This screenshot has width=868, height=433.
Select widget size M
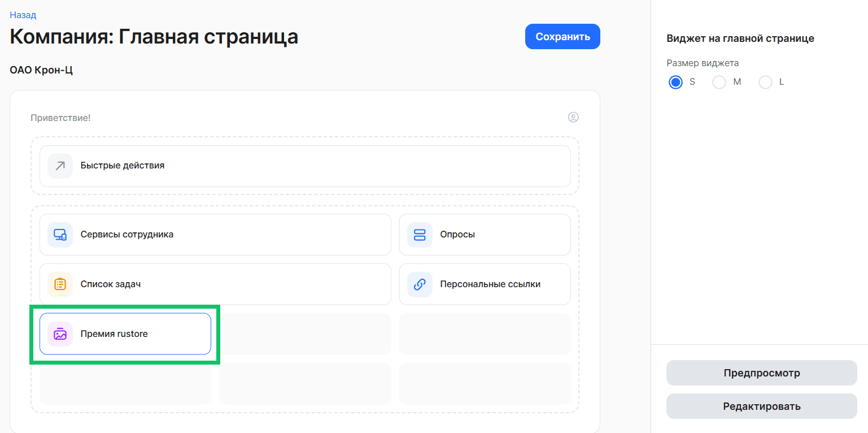click(x=719, y=82)
